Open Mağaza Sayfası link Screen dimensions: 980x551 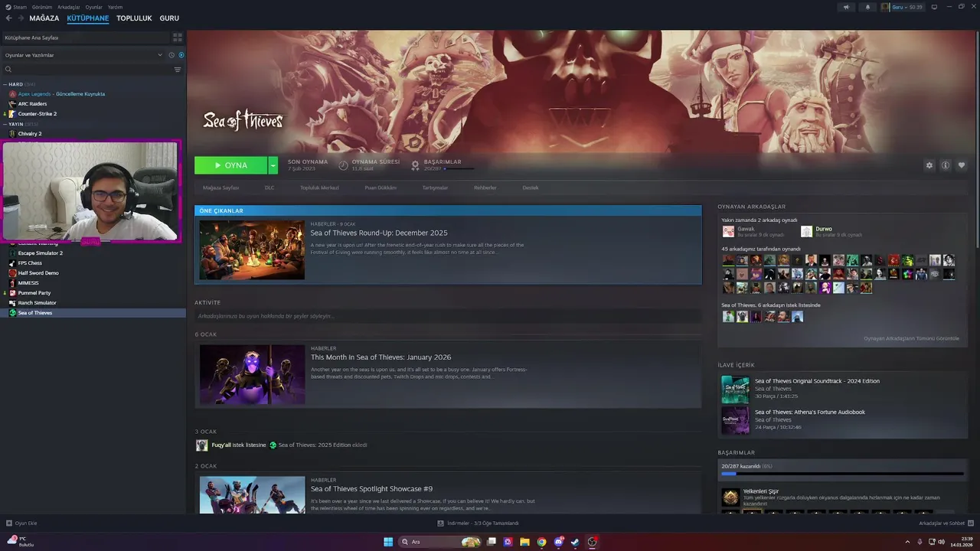click(220, 187)
